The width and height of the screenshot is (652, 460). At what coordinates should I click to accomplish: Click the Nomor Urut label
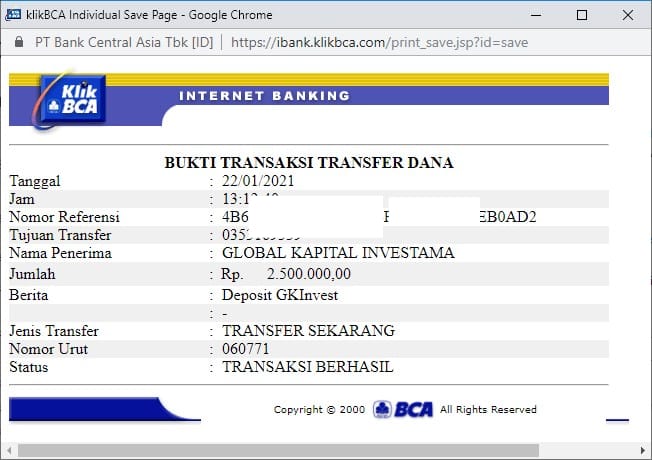point(48,349)
